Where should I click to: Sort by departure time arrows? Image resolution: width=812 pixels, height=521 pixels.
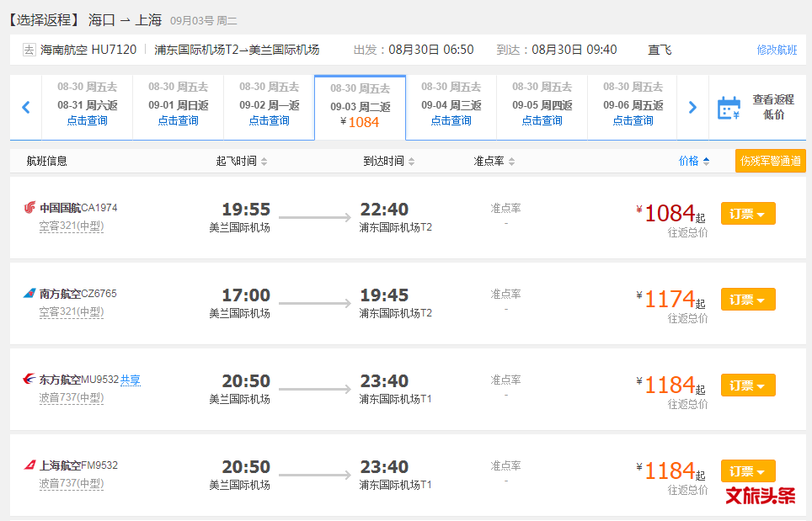pos(264,162)
